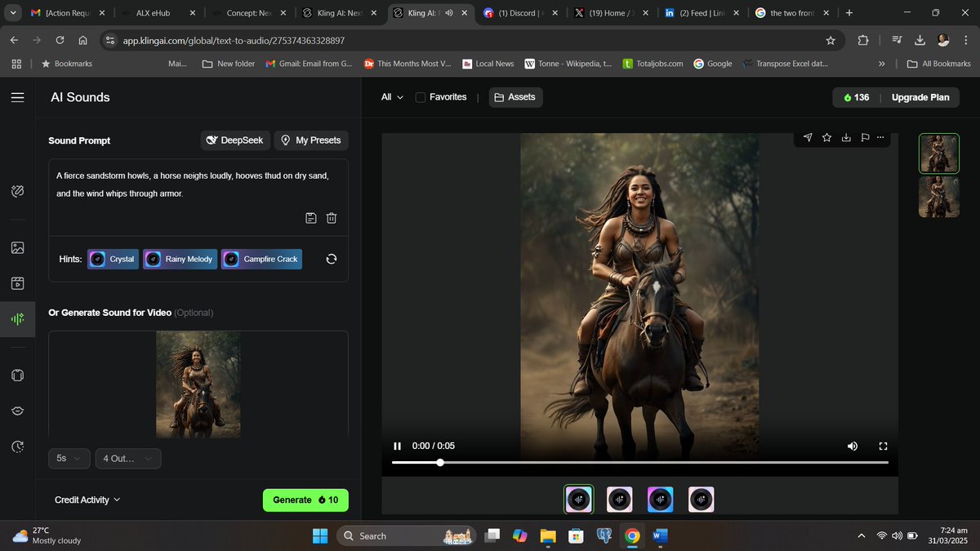The height and width of the screenshot is (551, 980).
Task: Expand Credit Activity
Action: tap(87, 500)
